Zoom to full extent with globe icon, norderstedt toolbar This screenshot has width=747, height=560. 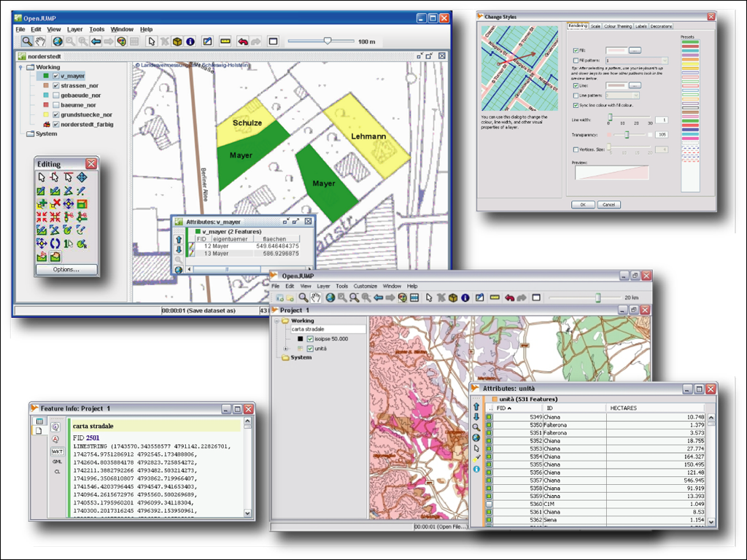[x=58, y=42]
